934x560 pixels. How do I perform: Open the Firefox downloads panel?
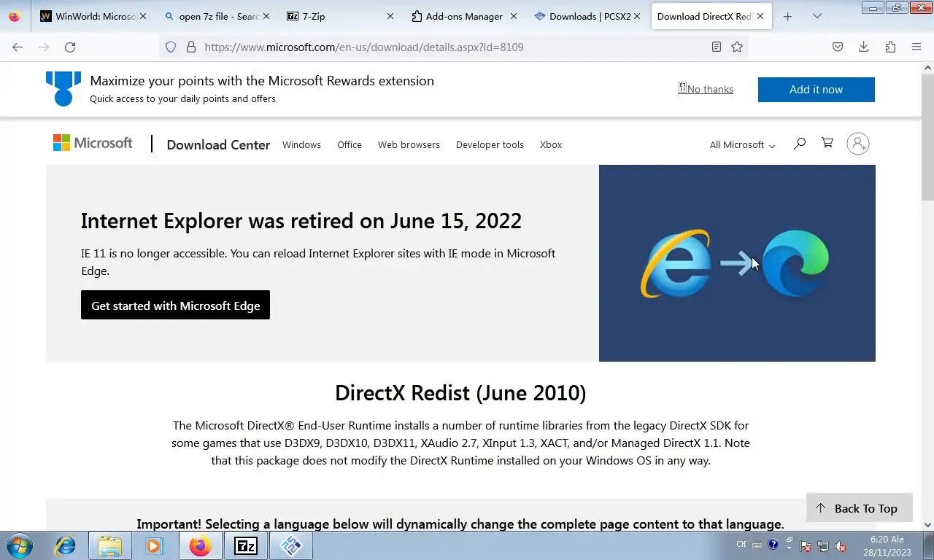tap(864, 47)
